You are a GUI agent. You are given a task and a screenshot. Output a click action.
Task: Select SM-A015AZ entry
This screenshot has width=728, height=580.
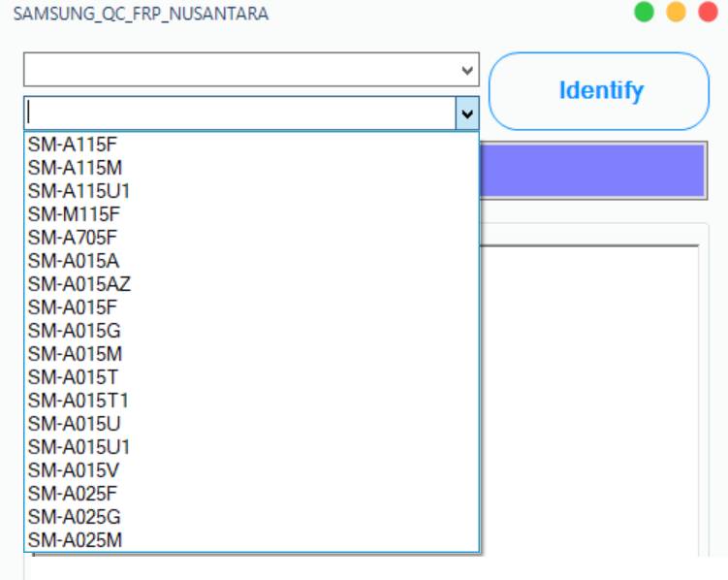click(251, 284)
